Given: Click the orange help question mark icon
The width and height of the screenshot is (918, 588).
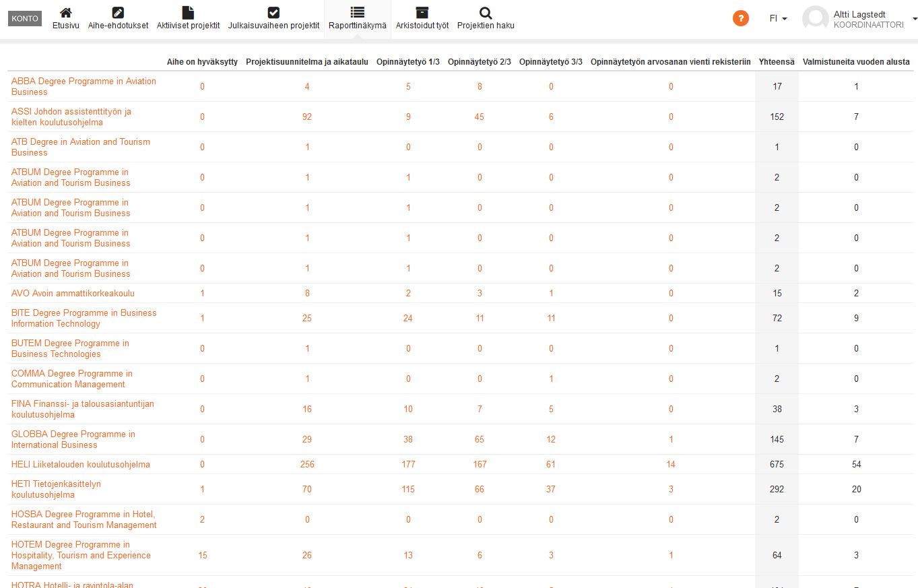Looking at the screenshot, I should [741, 18].
